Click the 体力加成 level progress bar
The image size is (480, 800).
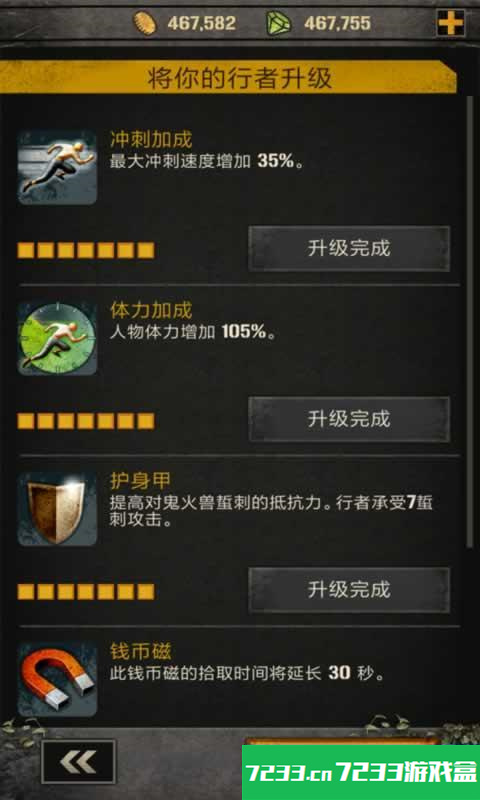[x=86, y=421]
